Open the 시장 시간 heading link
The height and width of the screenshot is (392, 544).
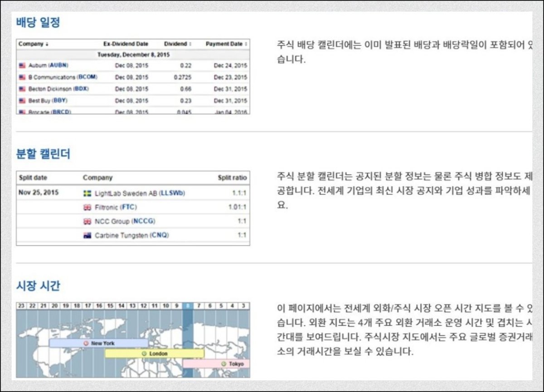point(38,286)
